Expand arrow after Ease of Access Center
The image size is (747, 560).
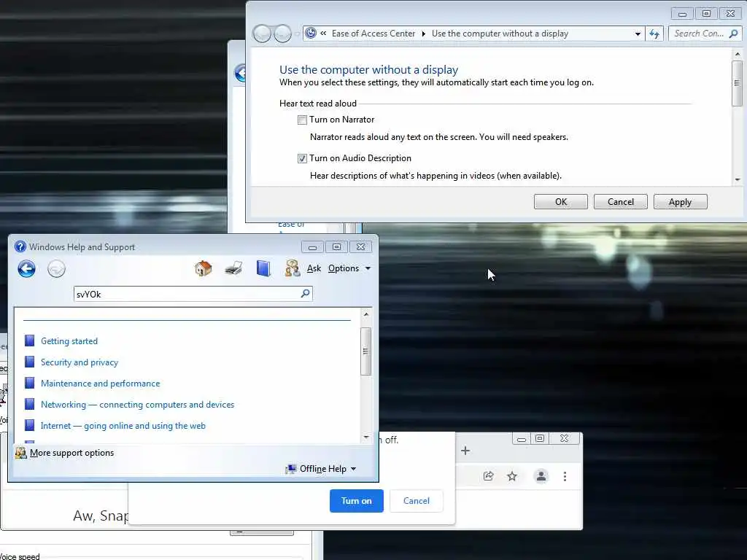424,34
